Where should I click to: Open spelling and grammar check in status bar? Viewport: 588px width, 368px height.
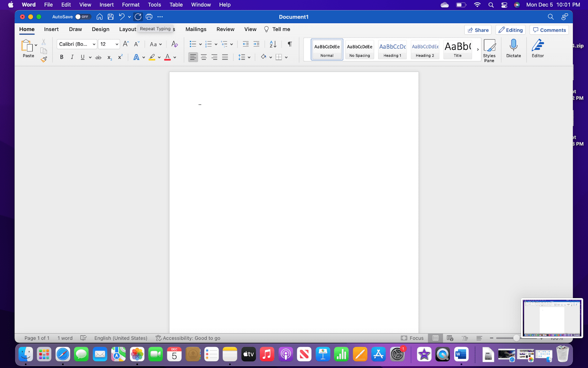click(x=83, y=338)
